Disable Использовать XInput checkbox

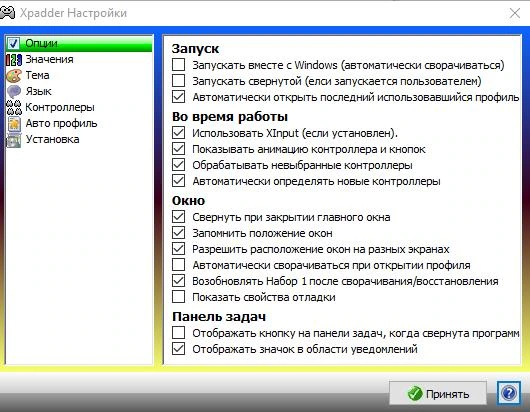(178, 132)
